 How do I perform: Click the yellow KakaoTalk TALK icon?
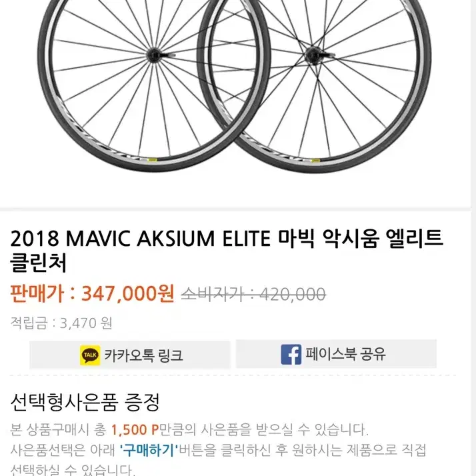pyautogui.click(x=90, y=355)
